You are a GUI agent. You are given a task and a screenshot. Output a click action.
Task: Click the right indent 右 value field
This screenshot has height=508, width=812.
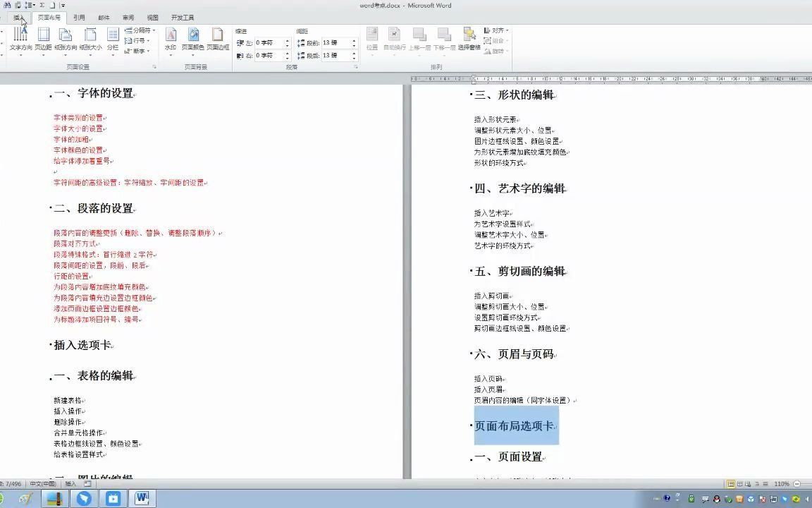click(x=269, y=56)
